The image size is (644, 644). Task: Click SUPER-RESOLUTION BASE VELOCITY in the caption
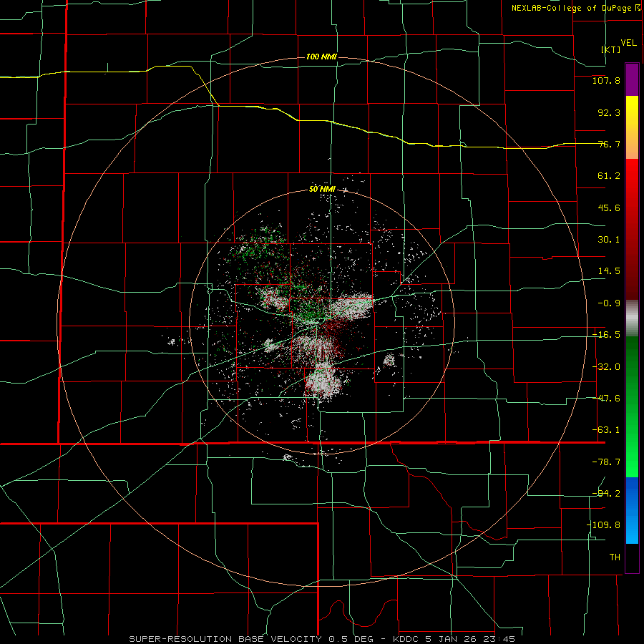[225, 639]
